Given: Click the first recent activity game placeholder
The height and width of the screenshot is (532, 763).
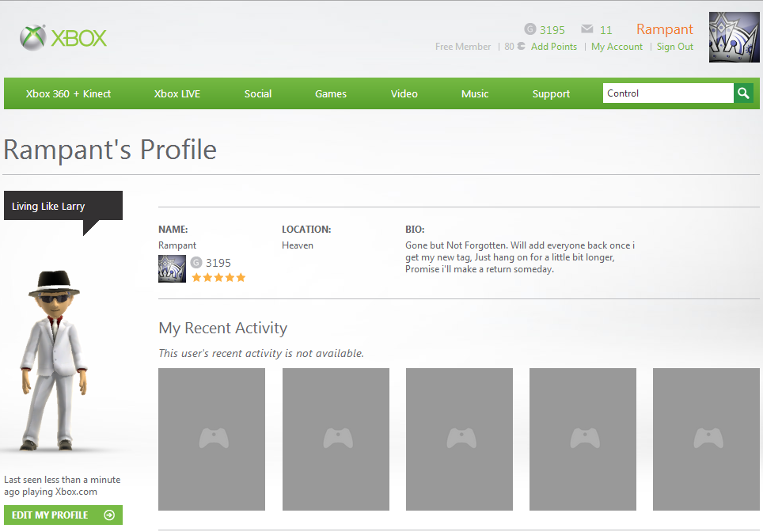Looking at the screenshot, I should coord(211,439).
